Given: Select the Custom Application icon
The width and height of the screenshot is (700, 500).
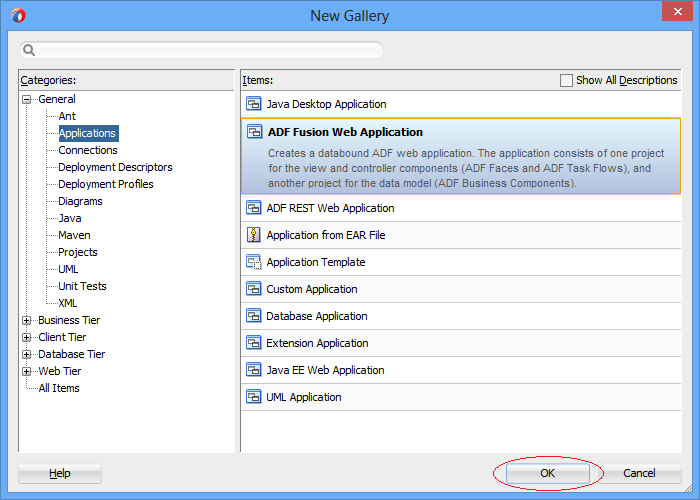Looking at the screenshot, I should pos(254,289).
